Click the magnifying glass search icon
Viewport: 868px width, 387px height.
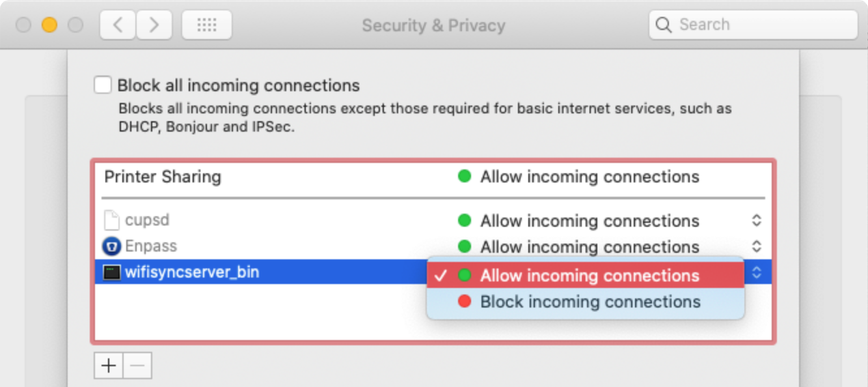pos(663,25)
